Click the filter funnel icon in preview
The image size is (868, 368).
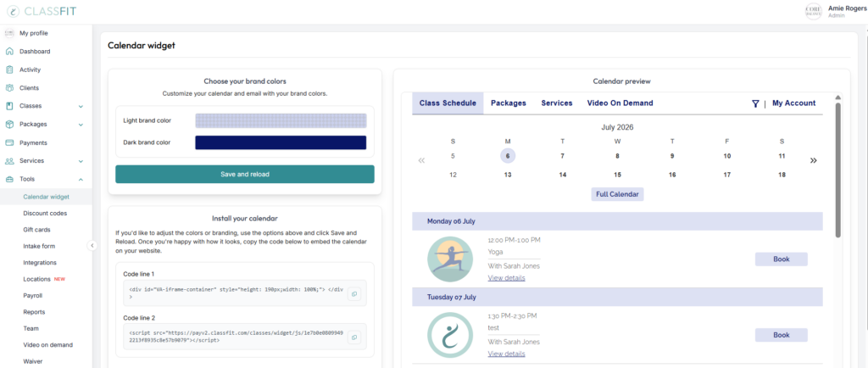755,103
